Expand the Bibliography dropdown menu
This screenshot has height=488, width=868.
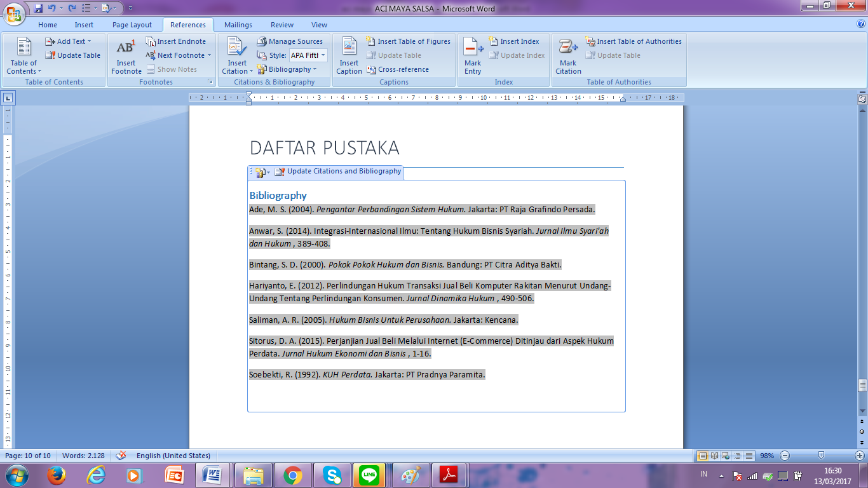coord(289,69)
